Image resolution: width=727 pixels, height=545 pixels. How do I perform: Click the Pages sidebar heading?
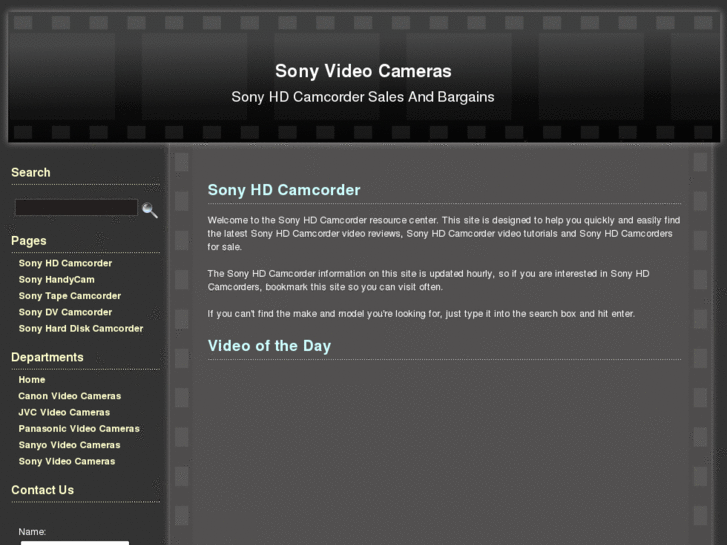(29, 241)
